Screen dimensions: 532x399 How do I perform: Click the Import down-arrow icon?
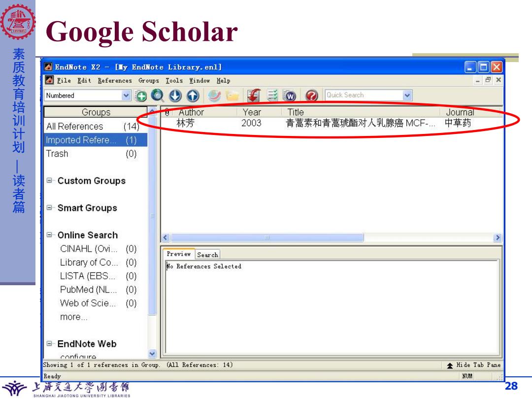click(x=175, y=96)
